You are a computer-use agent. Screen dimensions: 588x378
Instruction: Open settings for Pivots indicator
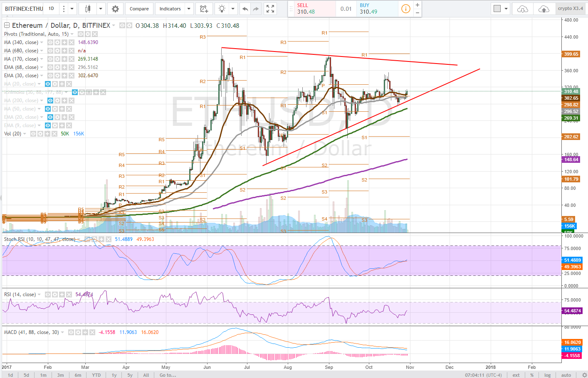88,34
